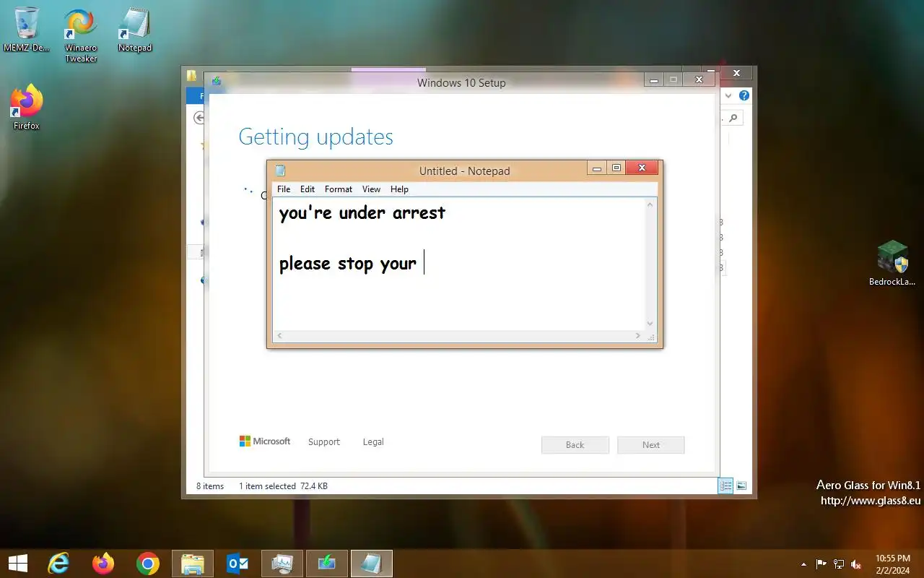Image resolution: width=924 pixels, height=578 pixels.
Task: Click Notepad horizontal scrollbar right arrow
Action: coord(637,336)
